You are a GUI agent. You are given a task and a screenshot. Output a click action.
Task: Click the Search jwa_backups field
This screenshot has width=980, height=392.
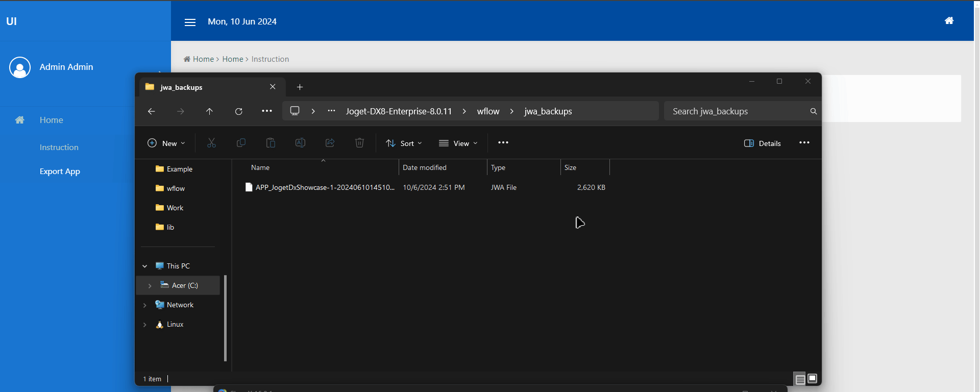pos(738,111)
